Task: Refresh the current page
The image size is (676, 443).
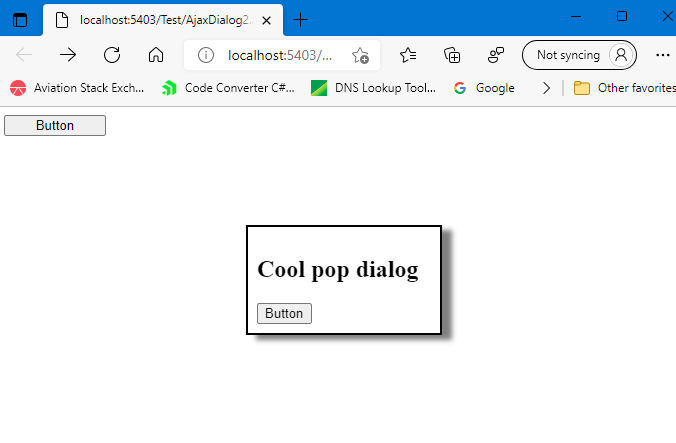Action: point(112,55)
